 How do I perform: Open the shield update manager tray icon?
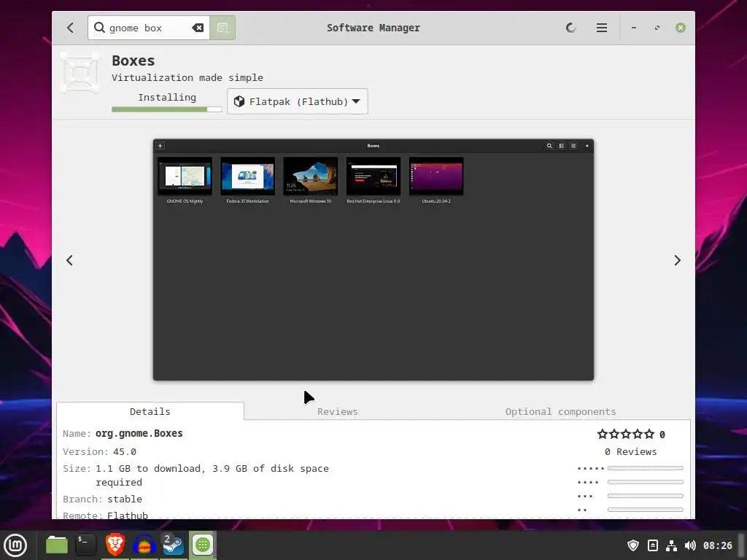click(633, 545)
